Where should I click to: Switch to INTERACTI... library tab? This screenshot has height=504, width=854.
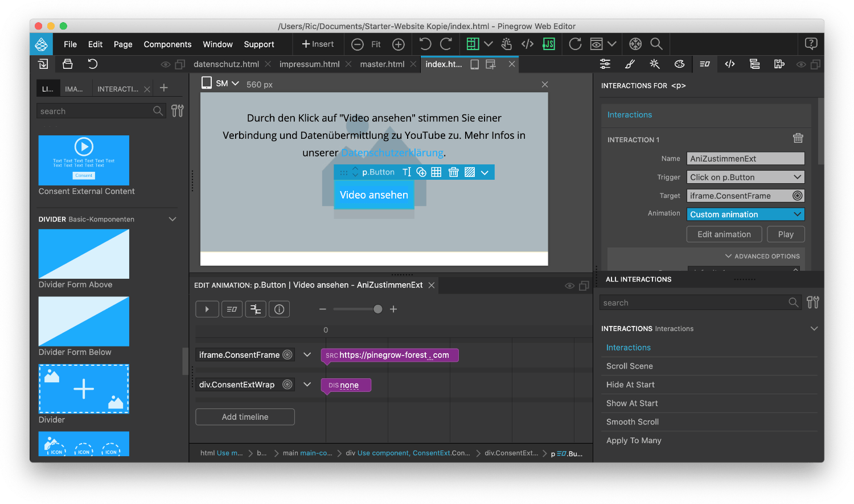[118, 89]
